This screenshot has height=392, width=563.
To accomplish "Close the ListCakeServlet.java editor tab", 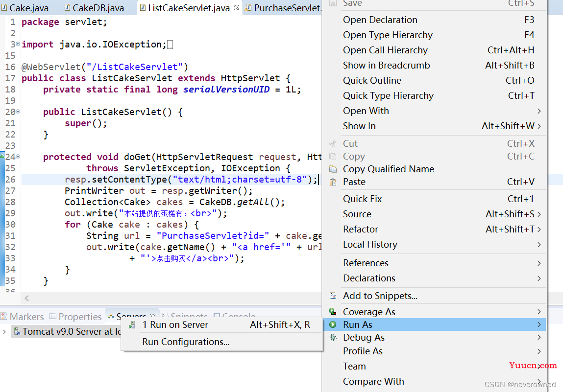I will pyautogui.click(x=236, y=7).
